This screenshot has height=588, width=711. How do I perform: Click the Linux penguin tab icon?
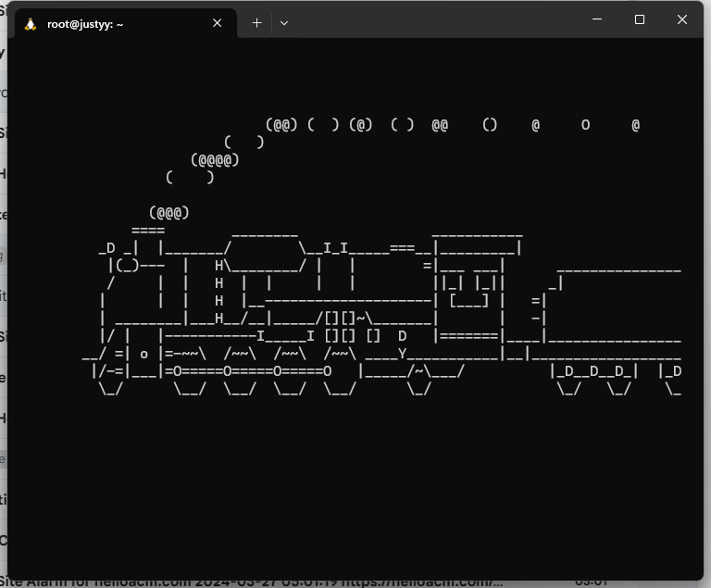point(31,24)
